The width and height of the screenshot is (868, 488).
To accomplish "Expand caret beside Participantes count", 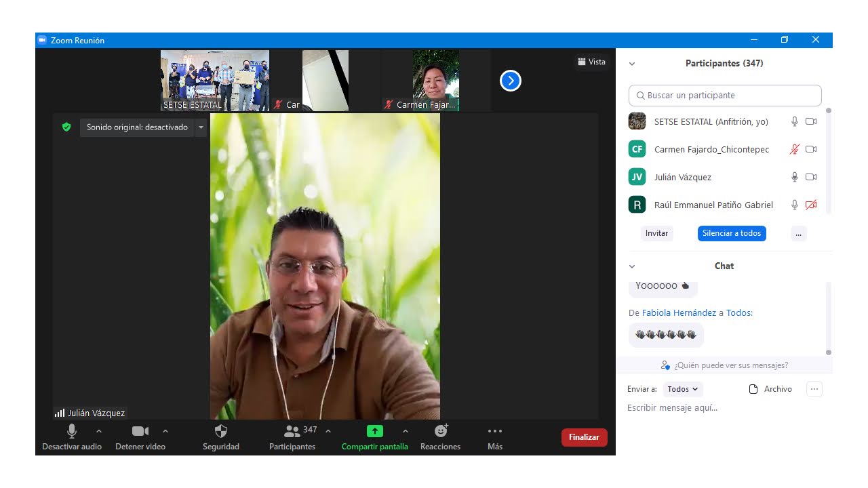I will [x=328, y=431].
